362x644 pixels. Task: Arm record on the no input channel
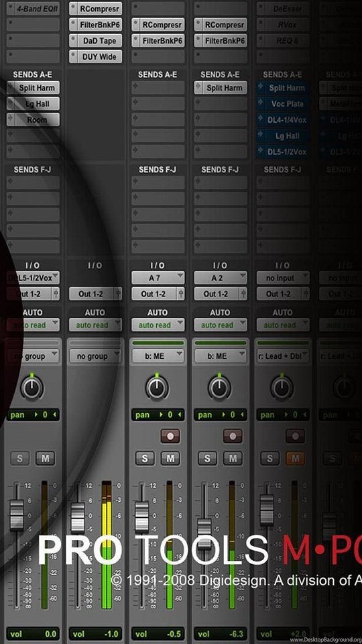(295, 436)
